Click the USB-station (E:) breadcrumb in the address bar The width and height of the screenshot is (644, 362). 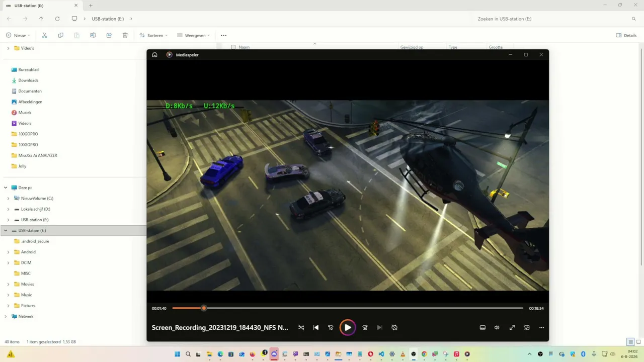click(x=108, y=19)
